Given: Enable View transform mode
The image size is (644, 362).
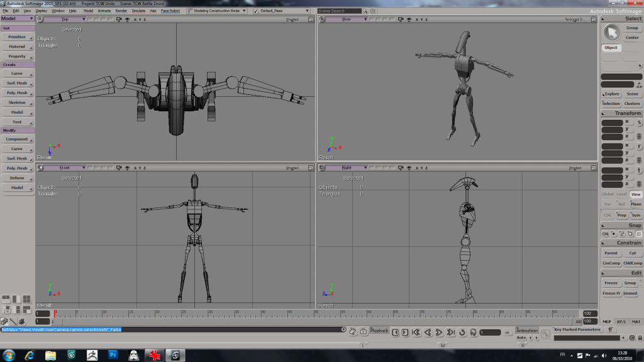Looking at the screenshot, I should (636, 194).
